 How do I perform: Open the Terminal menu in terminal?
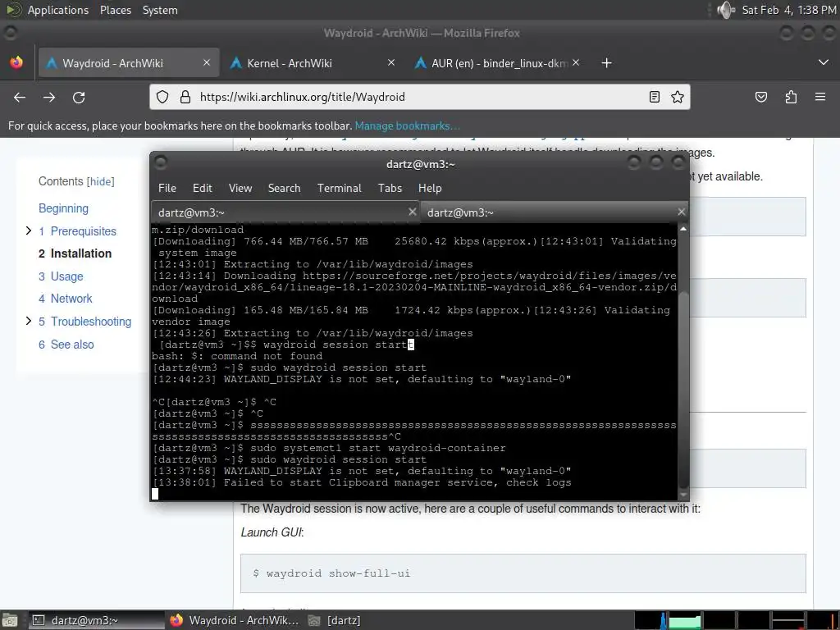[x=339, y=188]
